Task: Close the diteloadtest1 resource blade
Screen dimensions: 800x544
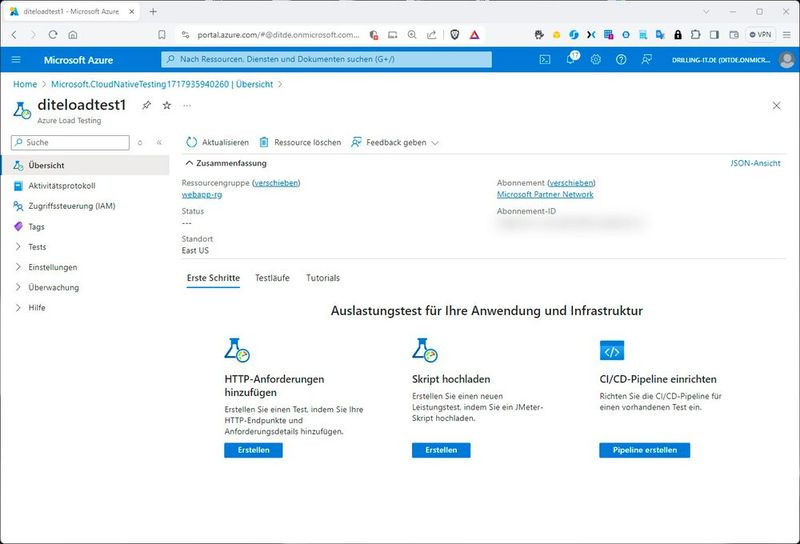Action: (777, 106)
